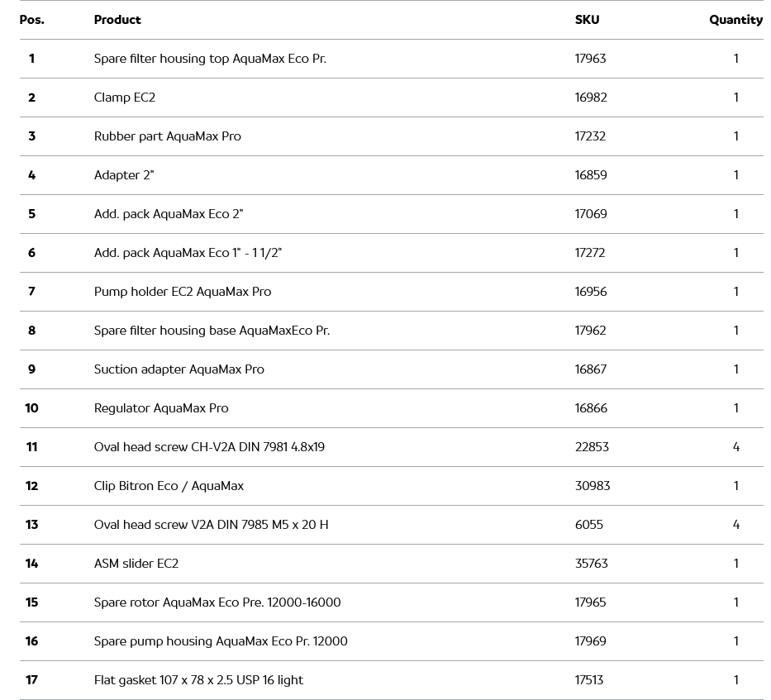Select Pump holder EC2 AquaMax Pro

click(x=183, y=292)
